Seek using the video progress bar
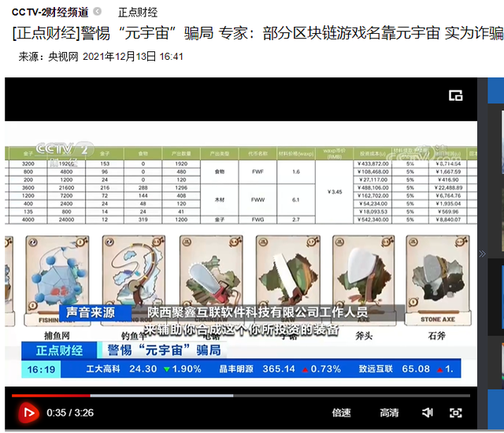504x433 pixels. 236,396
